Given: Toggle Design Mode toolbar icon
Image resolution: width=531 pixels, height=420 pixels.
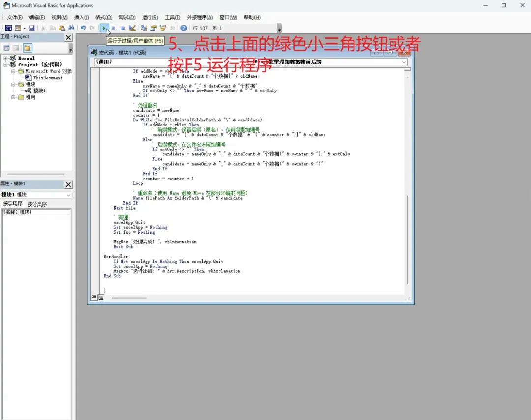Looking at the screenshot, I should (132, 28).
